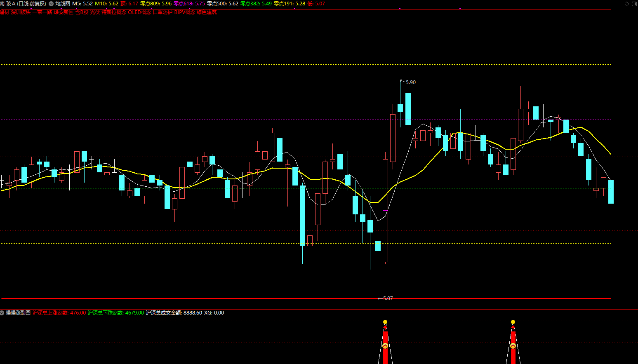Click the M10: 5.62 moving average label
638x364 pixels.
tap(107, 3)
